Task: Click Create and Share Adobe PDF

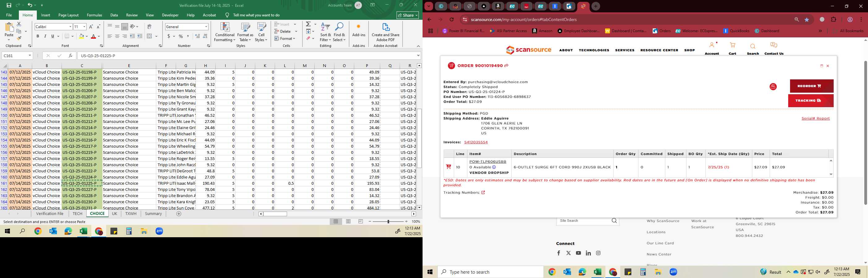Action: click(x=385, y=32)
